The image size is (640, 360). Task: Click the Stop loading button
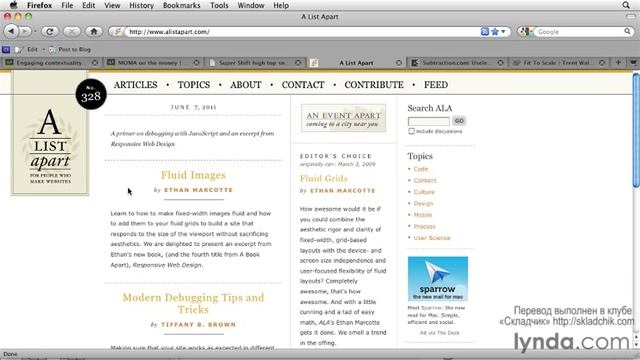tap(72, 31)
